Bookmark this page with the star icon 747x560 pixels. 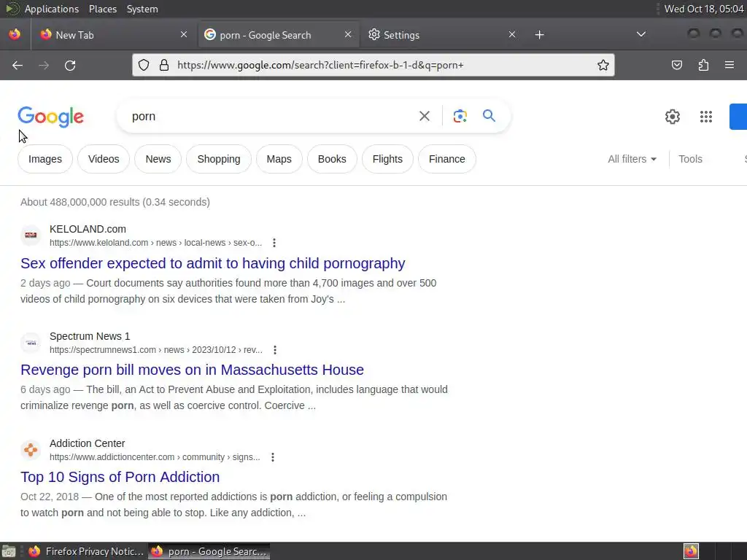click(603, 65)
